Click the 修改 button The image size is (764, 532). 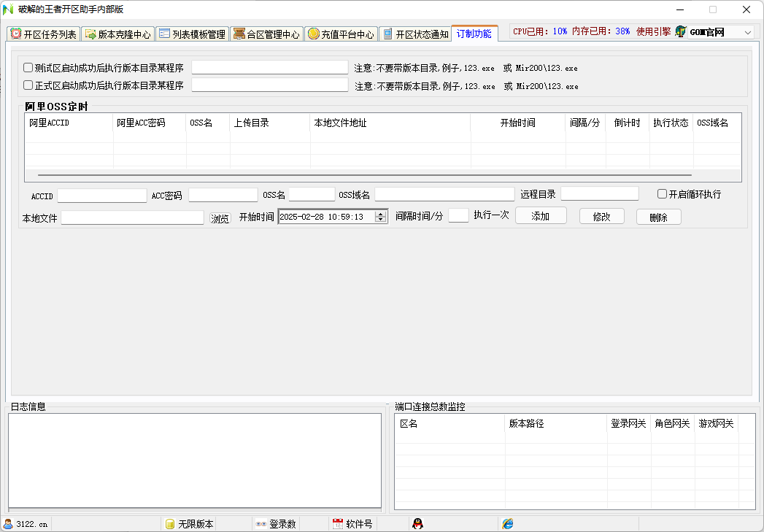(602, 217)
